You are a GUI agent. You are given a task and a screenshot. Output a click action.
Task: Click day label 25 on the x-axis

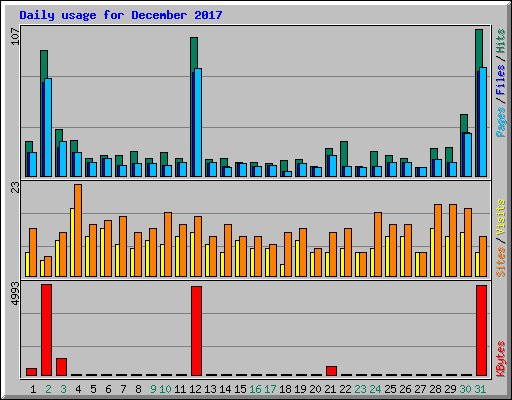pyautogui.click(x=390, y=389)
